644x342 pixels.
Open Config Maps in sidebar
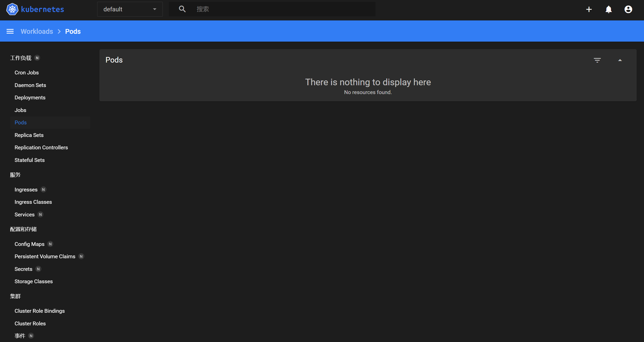30,244
